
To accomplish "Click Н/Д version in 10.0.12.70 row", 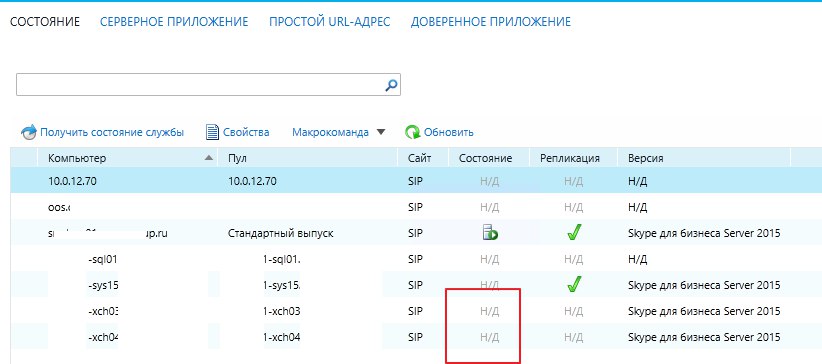I will 637,181.
